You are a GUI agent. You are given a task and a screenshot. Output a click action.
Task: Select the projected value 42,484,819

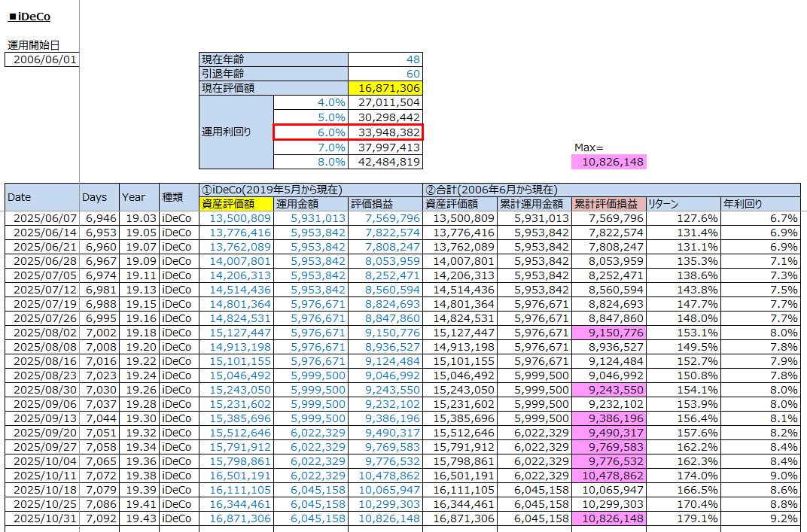pyautogui.click(x=385, y=162)
